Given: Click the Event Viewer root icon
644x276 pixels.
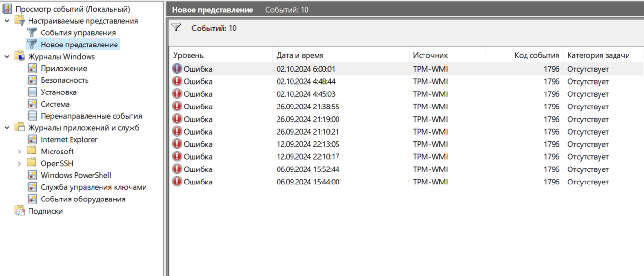Looking at the screenshot, I should (7, 9).
